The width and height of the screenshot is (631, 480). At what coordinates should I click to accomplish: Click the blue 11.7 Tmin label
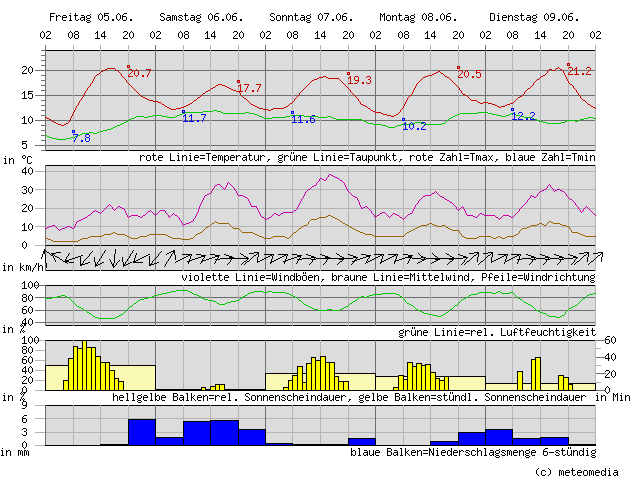(194, 119)
